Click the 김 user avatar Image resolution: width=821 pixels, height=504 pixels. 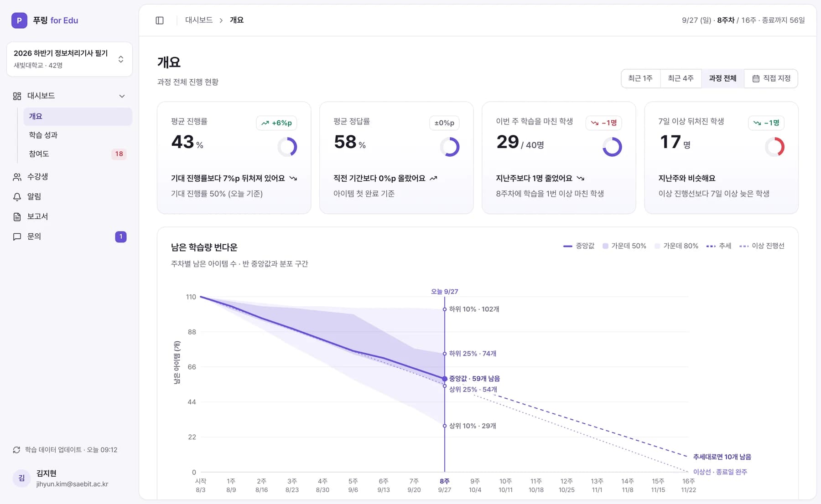coord(21,478)
